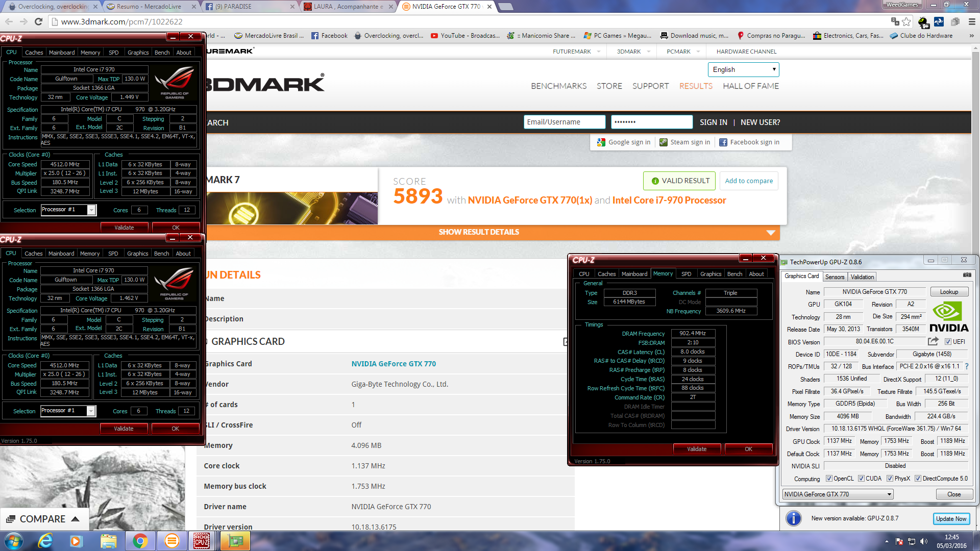Click the blue arrows extension icon
Image resolution: width=980 pixels, height=551 pixels.
pyautogui.click(x=939, y=21)
